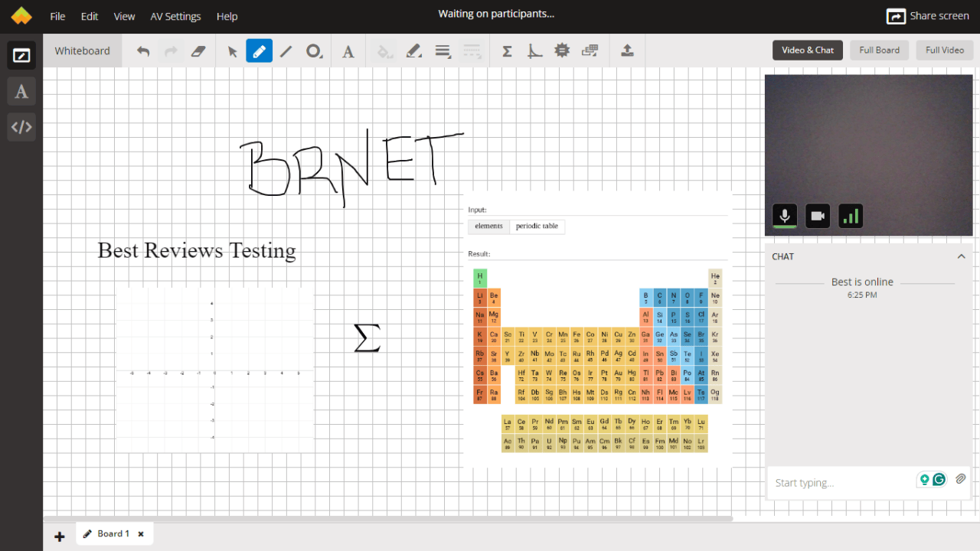Open the code editor in sidebar
Image resolution: width=980 pixels, height=551 pixels.
(21, 127)
